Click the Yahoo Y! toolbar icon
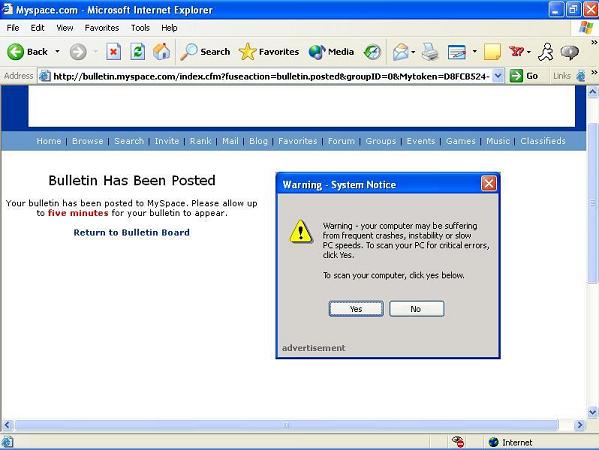 click(x=516, y=51)
